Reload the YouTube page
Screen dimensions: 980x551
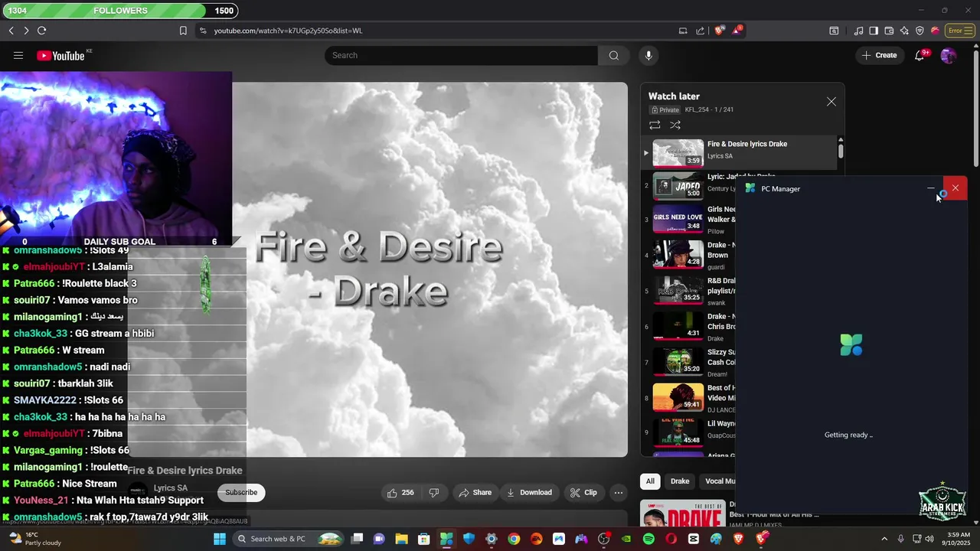click(42, 31)
